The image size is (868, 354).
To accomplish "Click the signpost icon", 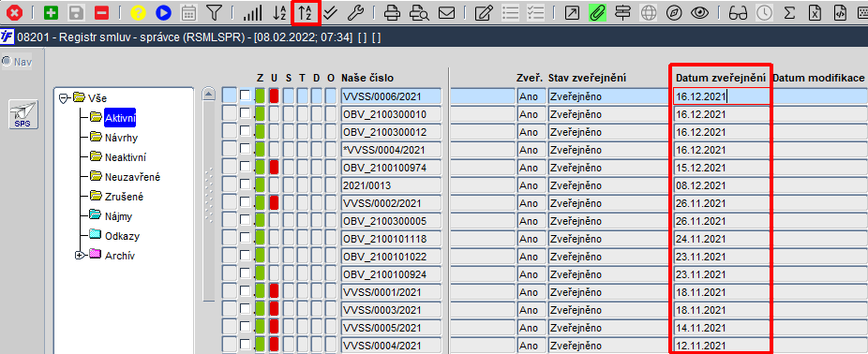I will click(622, 13).
